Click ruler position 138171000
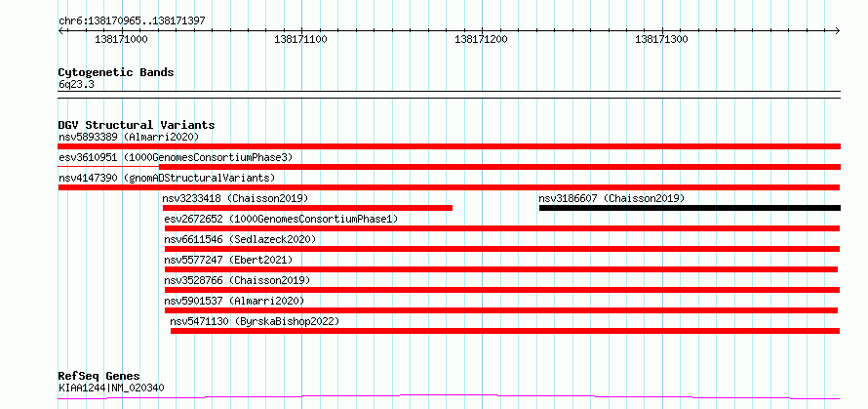Screen dimensions: 868x409 [121, 39]
